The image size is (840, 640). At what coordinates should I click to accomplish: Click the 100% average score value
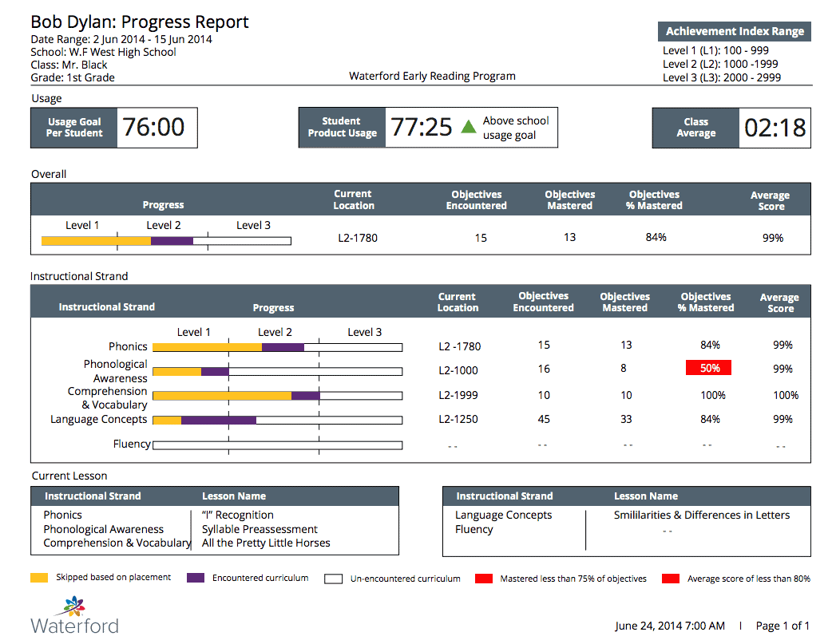pyautogui.click(x=786, y=395)
